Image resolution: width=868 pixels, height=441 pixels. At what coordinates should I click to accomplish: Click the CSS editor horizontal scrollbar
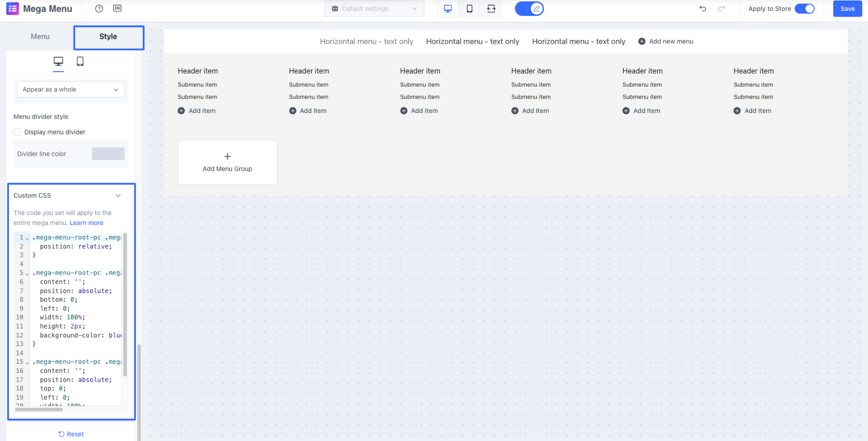39,410
